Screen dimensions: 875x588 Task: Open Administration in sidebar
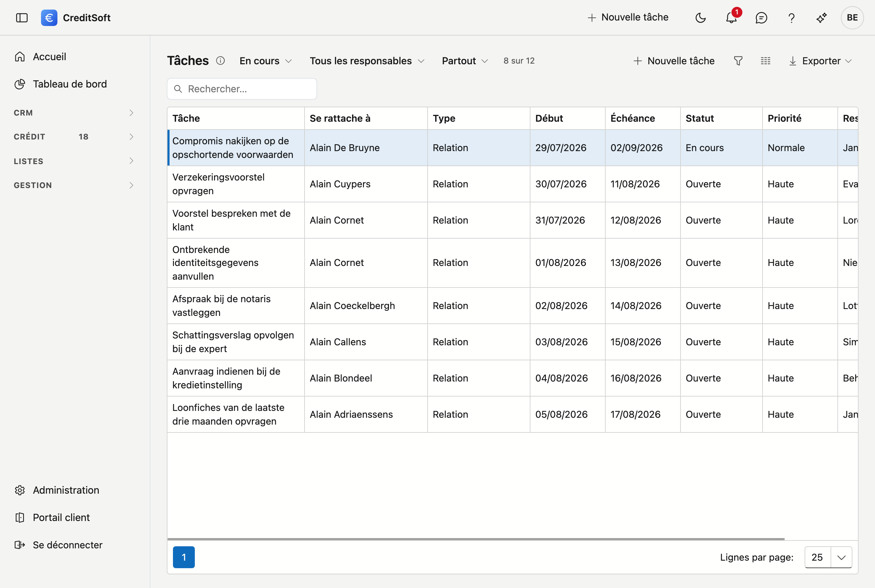click(66, 490)
